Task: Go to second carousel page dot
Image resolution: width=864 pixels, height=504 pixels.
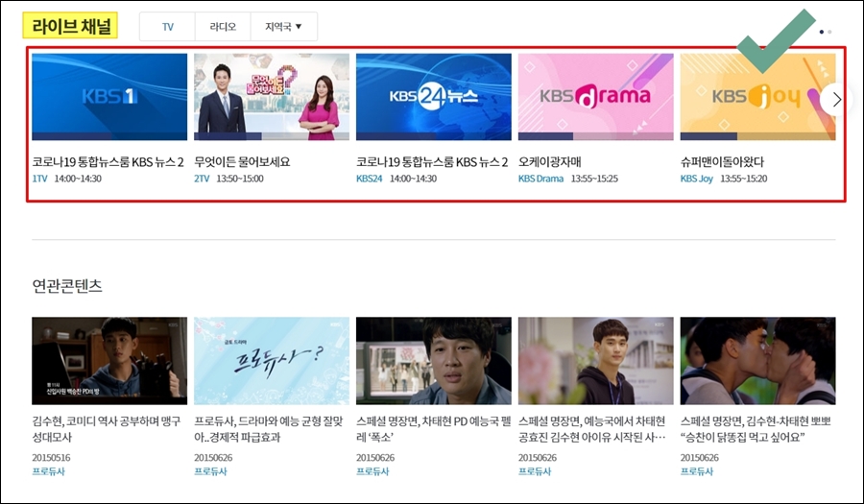Action: coord(829,32)
